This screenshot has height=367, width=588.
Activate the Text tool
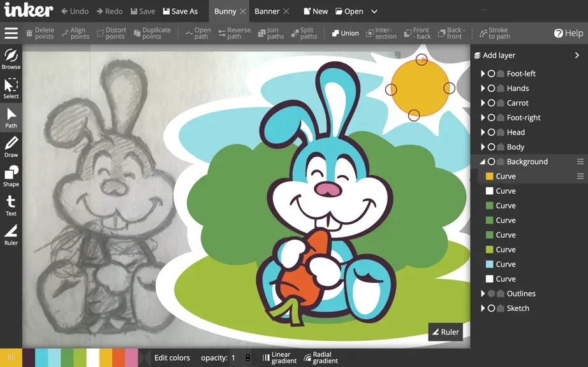pos(11,206)
